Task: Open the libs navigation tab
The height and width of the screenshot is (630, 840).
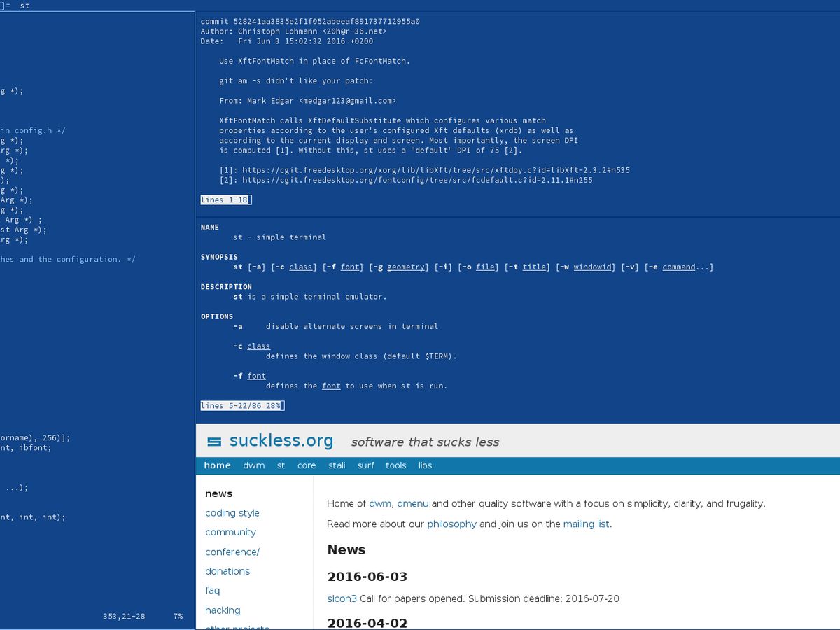Action: coord(426,465)
